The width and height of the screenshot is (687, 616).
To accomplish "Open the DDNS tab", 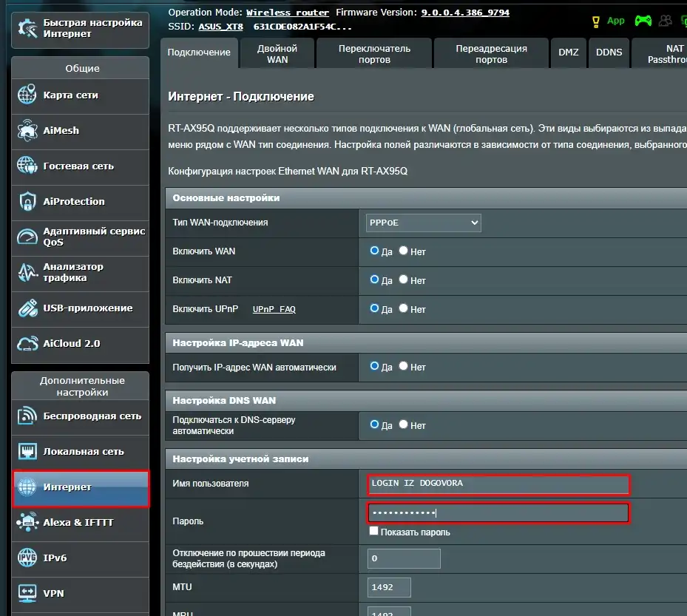I will (609, 52).
